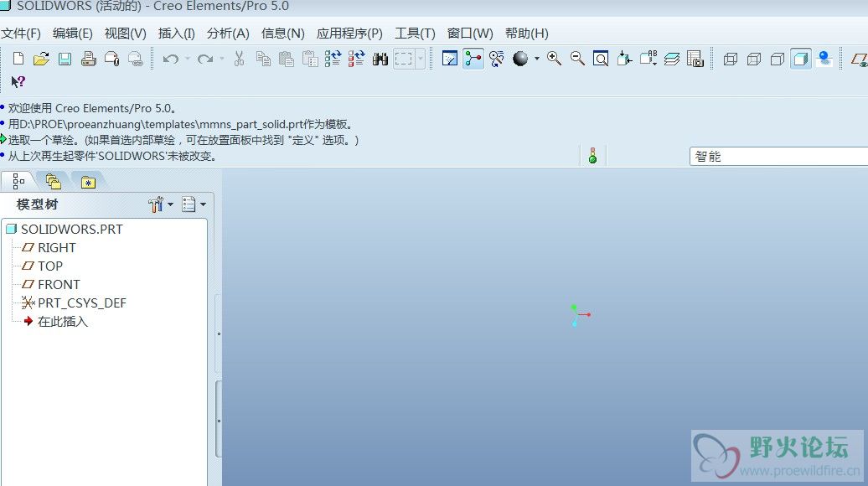Switch to the Favorites tab
This screenshot has width=868, height=486.
click(88, 182)
